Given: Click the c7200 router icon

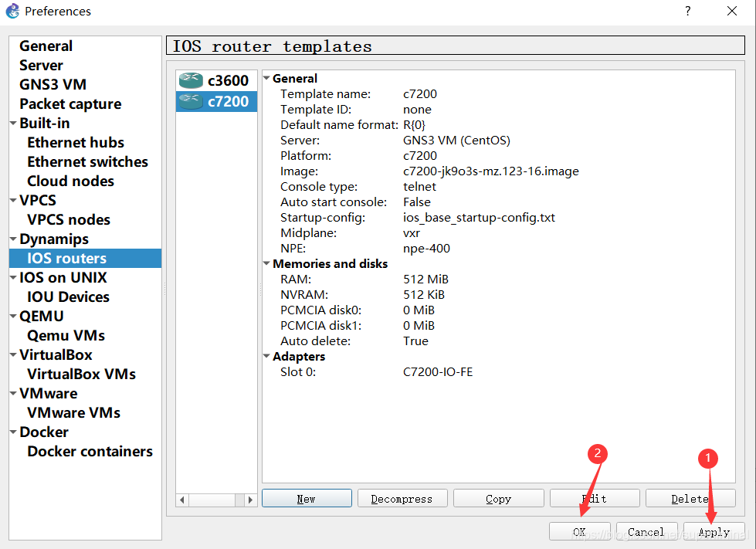Looking at the screenshot, I should click(x=191, y=101).
